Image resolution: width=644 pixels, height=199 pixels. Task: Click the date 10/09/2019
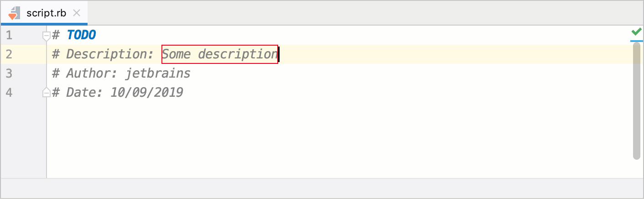pyautogui.click(x=146, y=93)
